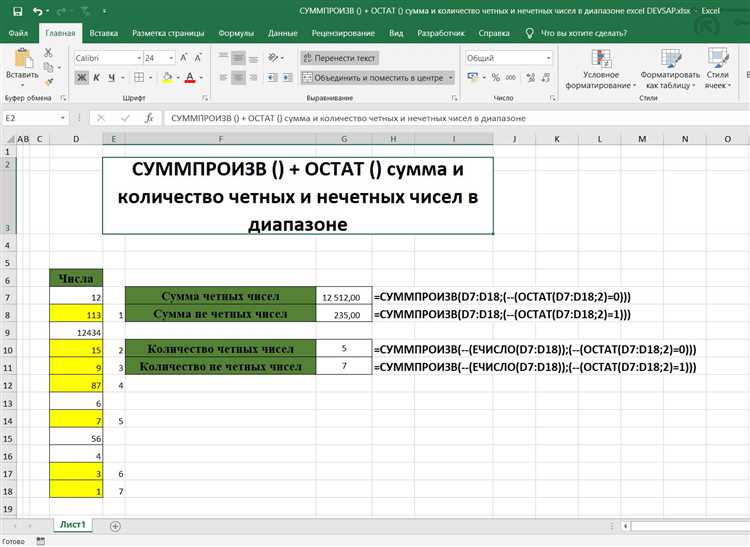Open number format dropdown (Общий)
The width and height of the screenshot is (750, 547).
click(548, 58)
